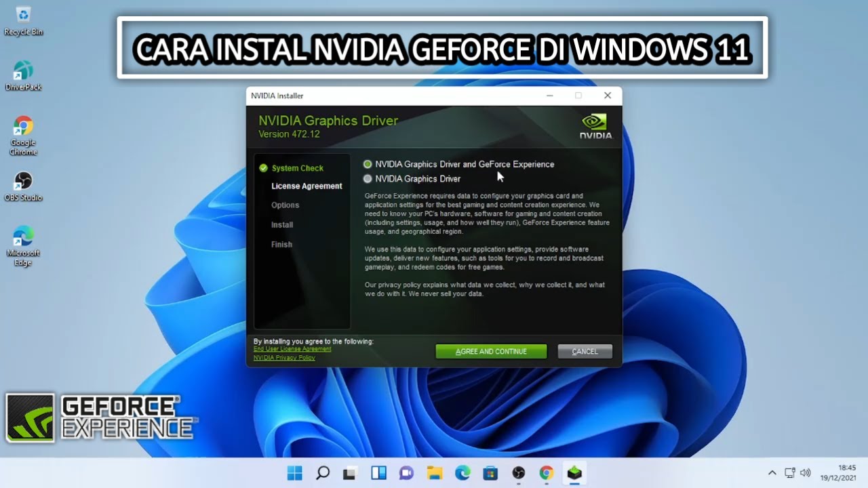Open Task View on the taskbar
868x488 pixels.
click(x=351, y=473)
